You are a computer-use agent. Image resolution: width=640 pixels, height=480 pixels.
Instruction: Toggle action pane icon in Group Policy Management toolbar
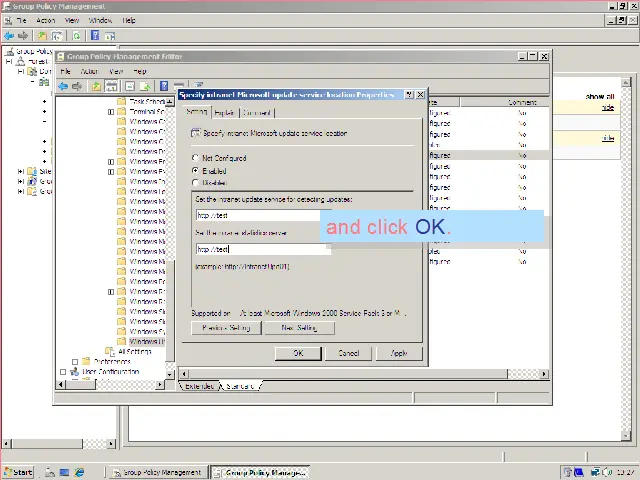tap(110, 36)
